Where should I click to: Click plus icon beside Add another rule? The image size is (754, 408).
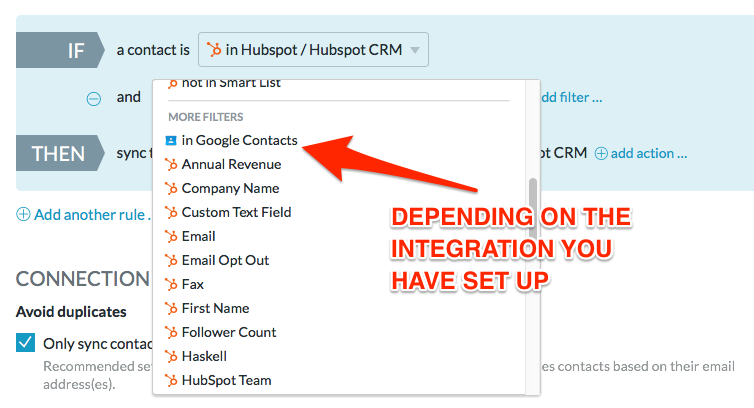(x=23, y=214)
